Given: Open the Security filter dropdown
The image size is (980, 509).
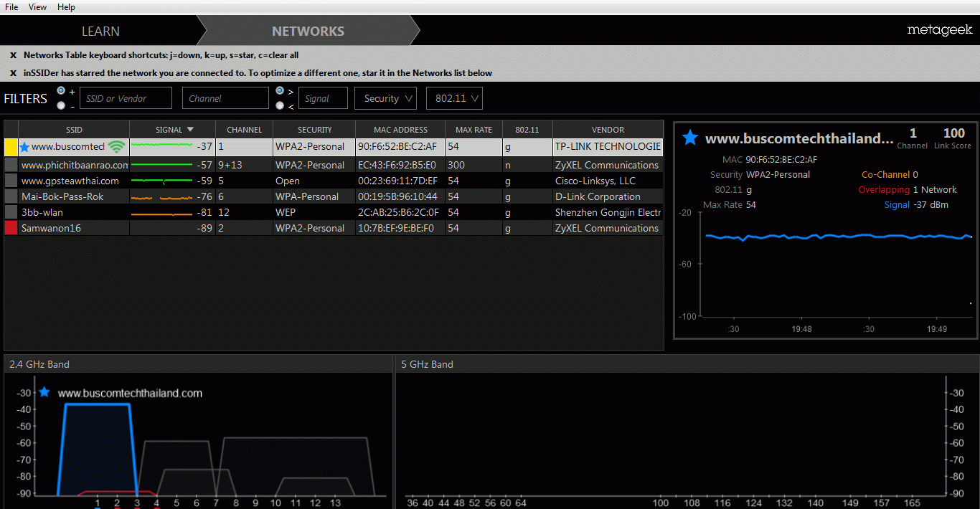Looking at the screenshot, I should coord(385,98).
